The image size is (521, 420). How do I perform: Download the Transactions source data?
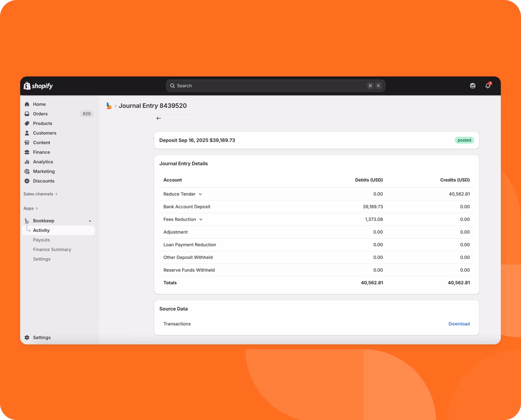pyautogui.click(x=459, y=324)
